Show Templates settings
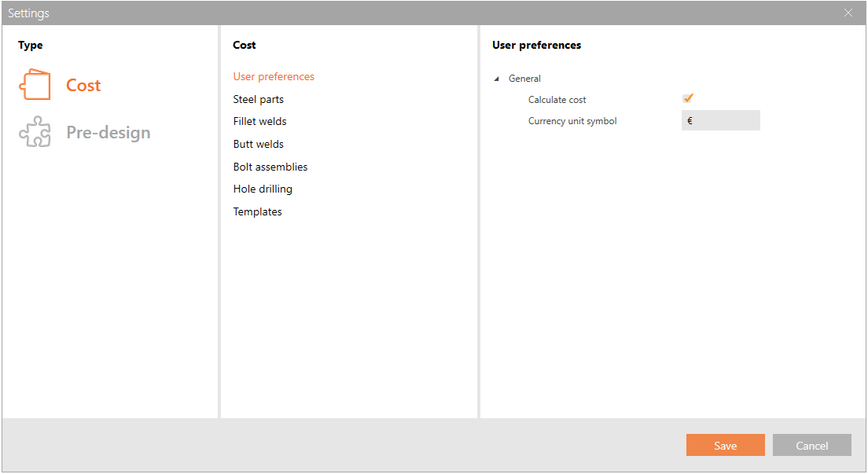Screen dimensions: 868x474 pyautogui.click(x=257, y=211)
